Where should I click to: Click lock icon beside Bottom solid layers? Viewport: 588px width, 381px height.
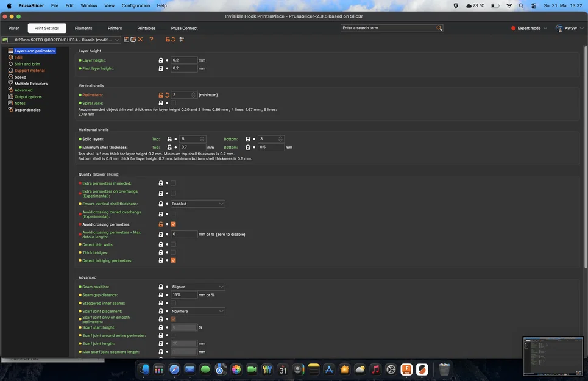pos(248,139)
